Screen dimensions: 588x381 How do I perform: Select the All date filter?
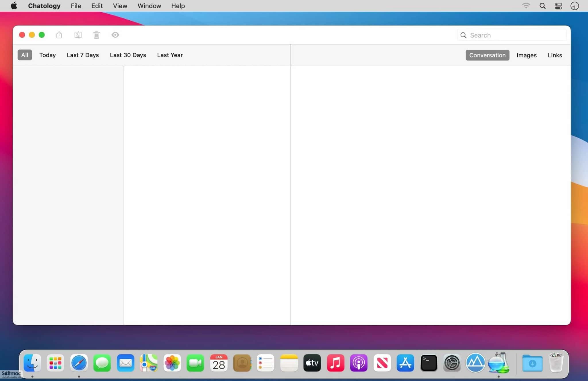25,55
